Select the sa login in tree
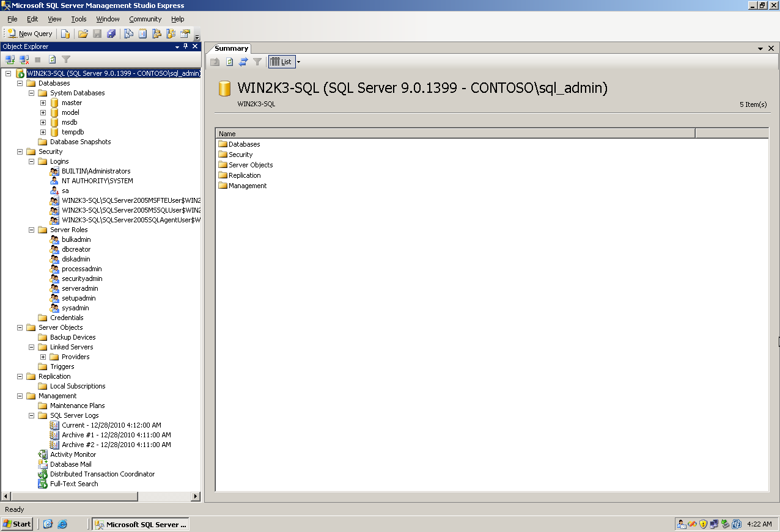The image size is (780, 532). coord(65,191)
